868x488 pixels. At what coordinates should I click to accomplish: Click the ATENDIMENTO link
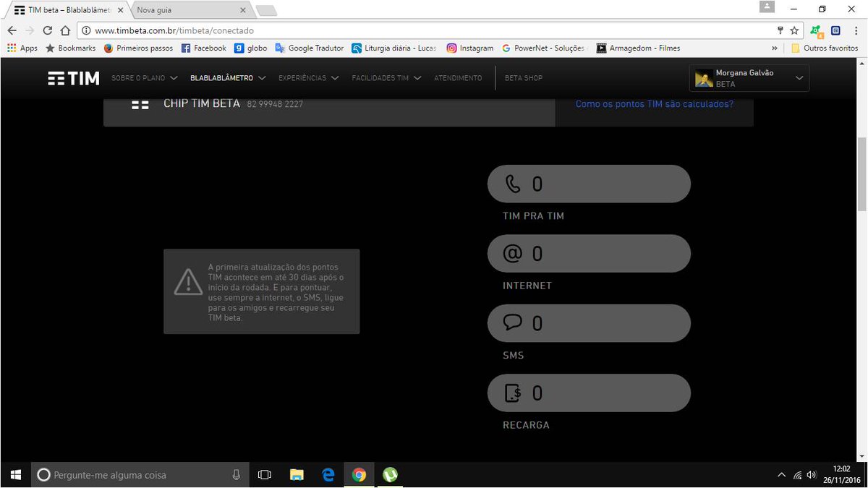point(457,77)
